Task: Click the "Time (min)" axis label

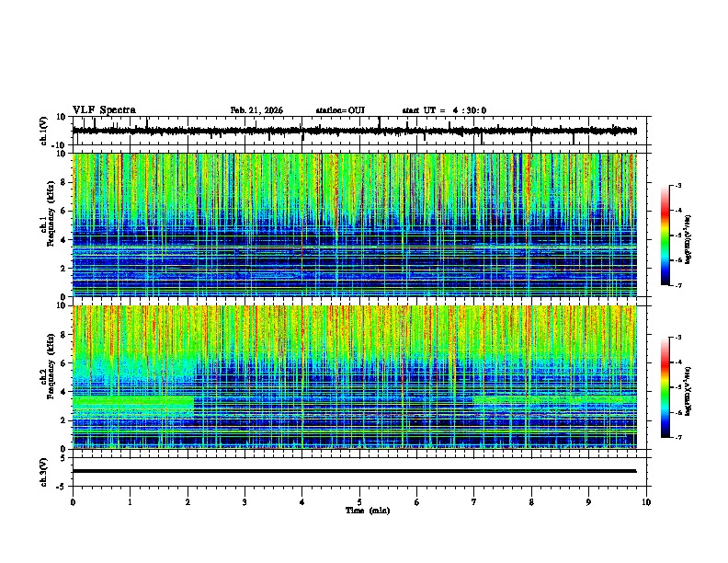Action: pyautogui.click(x=368, y=511)
